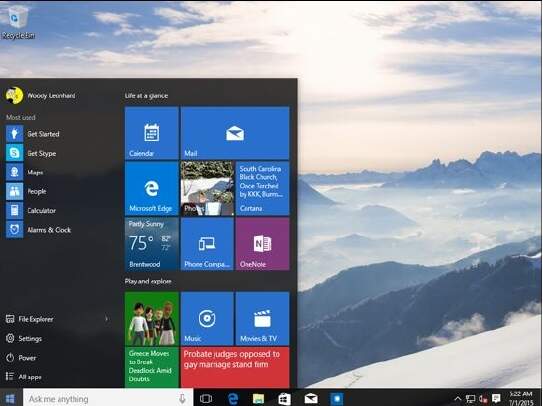The height and width of the screenshot is (406, 543).
Task: Open Mail from the taskbar
Action: tap(311, 399)
